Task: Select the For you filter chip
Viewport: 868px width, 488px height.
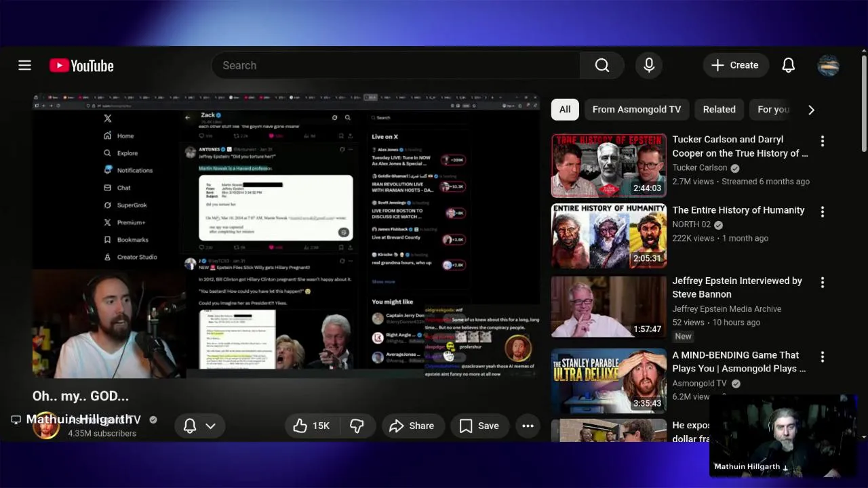Action: (x=773, y=109)
